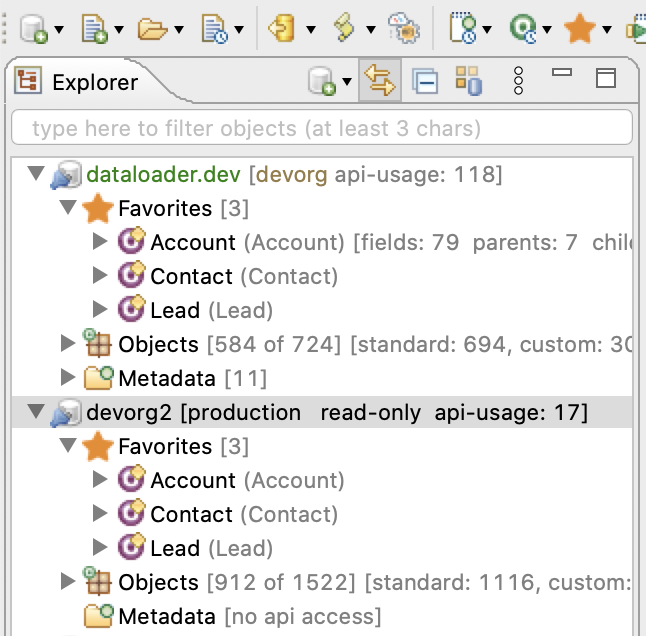646x636 pixels.
Task: Open dropdown arrow beside yellow import icon
Action: click(x=311, y=29)
